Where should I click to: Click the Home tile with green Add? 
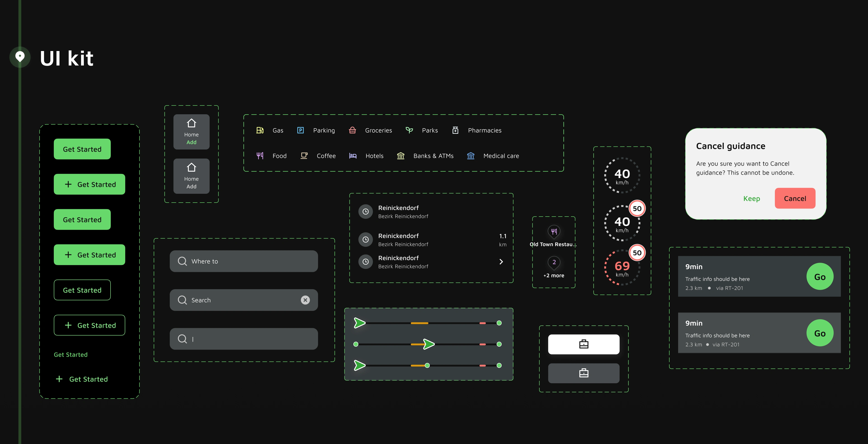click(x=191, y=132)
